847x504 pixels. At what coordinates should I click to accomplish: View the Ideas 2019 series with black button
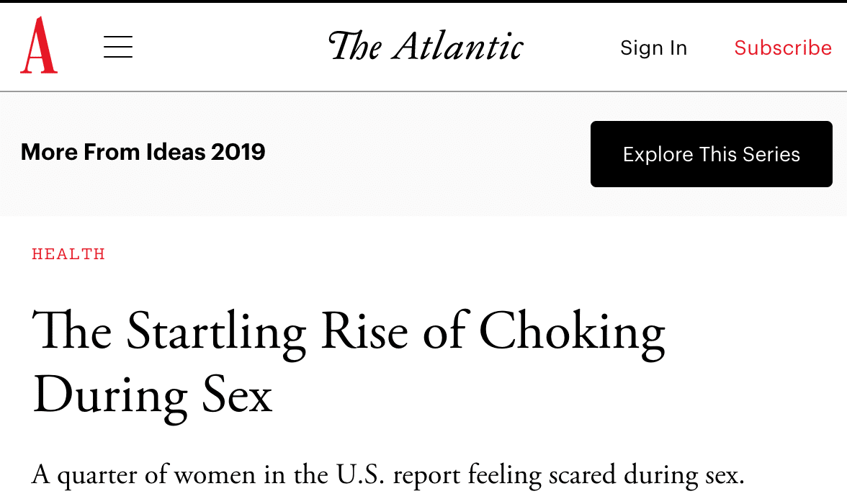pos(711,154)
